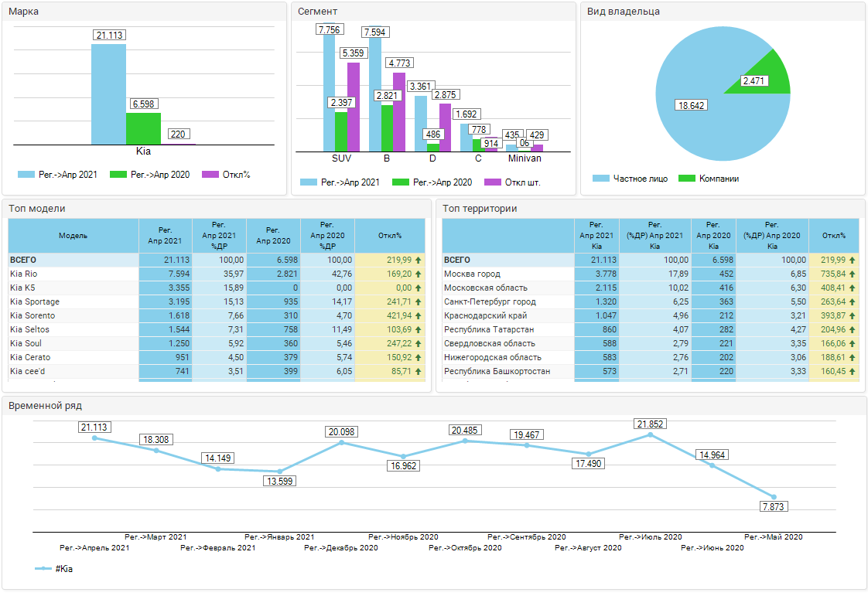868x613 pixels.
Task: Click the green arrow in Республика Татарстан row
Action: coord(853,330)
